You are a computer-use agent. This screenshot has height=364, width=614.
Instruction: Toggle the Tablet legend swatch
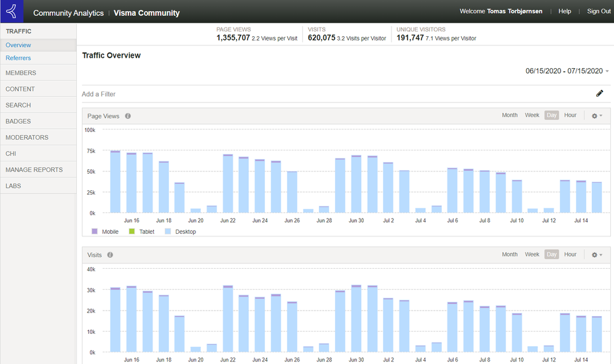pyautogui.click(x=132, y=231)
